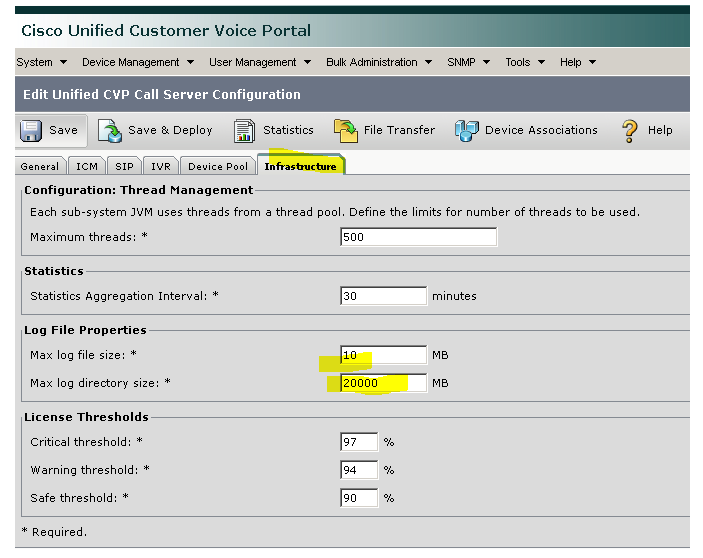Select the Infrastructure tab
The image size is (703, 558).
click(x=300, y=165)
